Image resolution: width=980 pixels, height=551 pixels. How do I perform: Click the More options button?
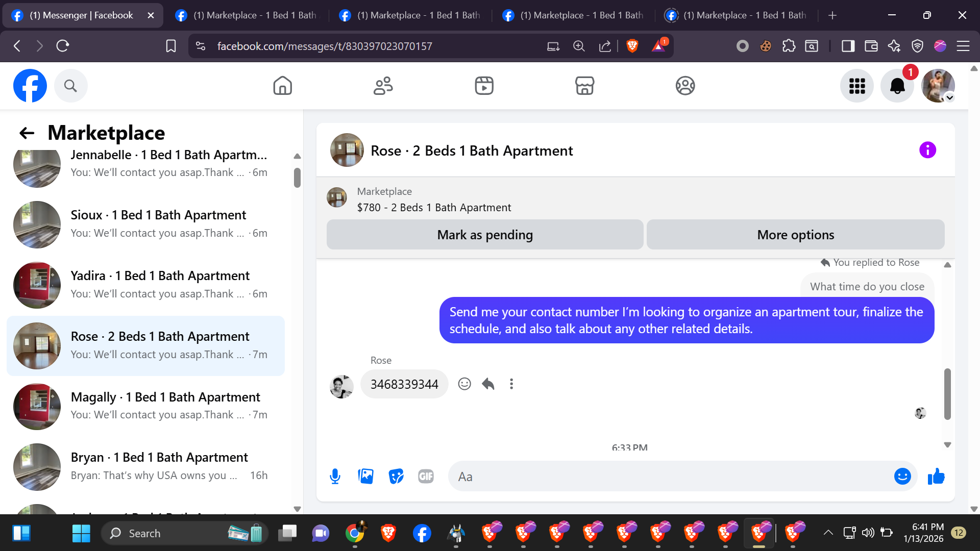[795, 235]
